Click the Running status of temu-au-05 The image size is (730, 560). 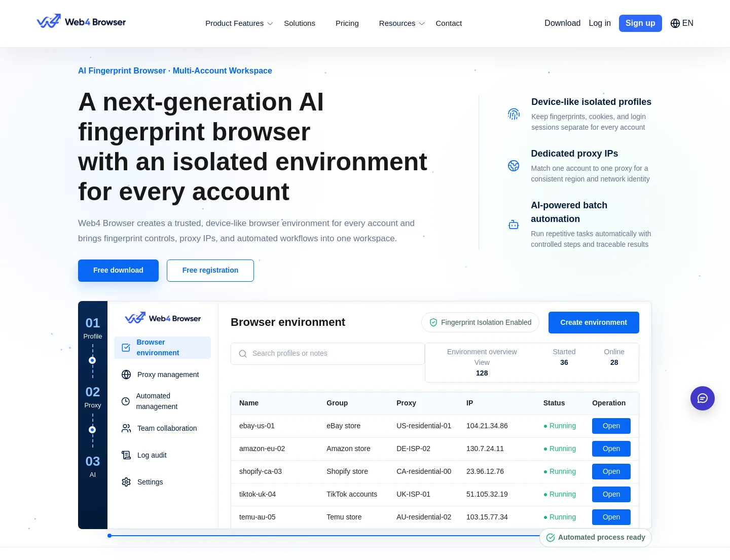pos(560,517)
